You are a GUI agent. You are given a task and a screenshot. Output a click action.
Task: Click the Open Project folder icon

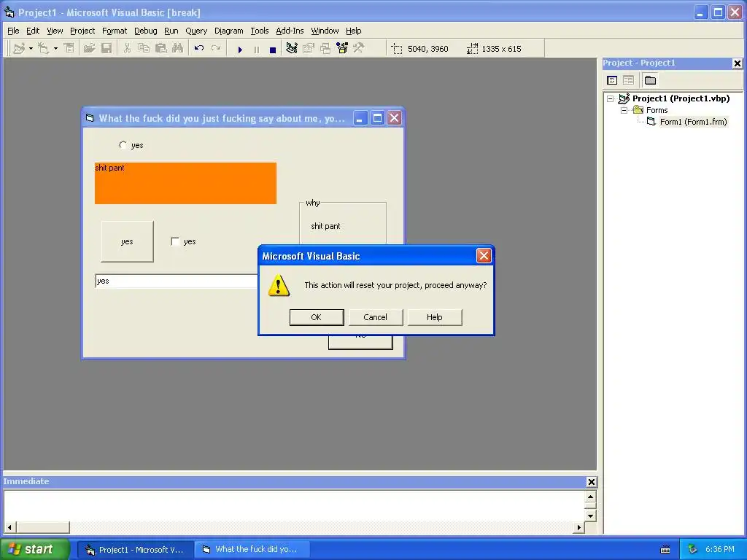click(x=90, y=49)
